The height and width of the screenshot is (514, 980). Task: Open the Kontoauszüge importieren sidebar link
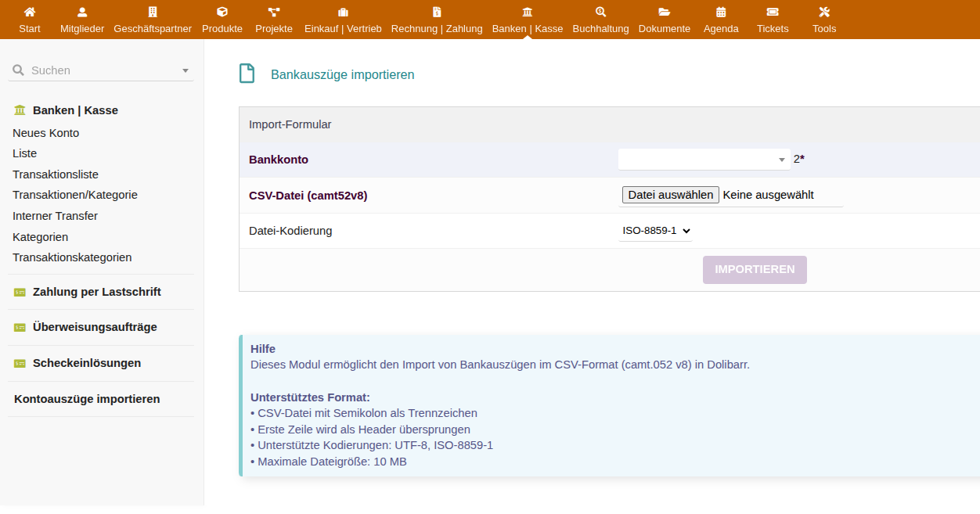click(x=87, y=399)
